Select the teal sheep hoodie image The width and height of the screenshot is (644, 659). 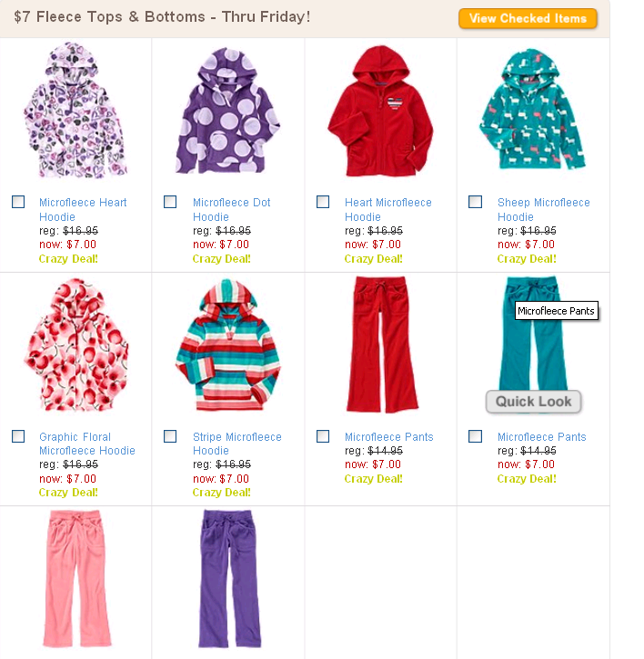pyautogui.click(x=532, y=110)
